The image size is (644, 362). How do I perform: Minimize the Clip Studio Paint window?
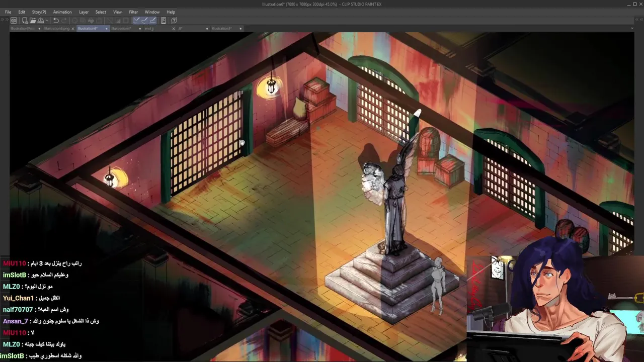[x=629, y=4]
